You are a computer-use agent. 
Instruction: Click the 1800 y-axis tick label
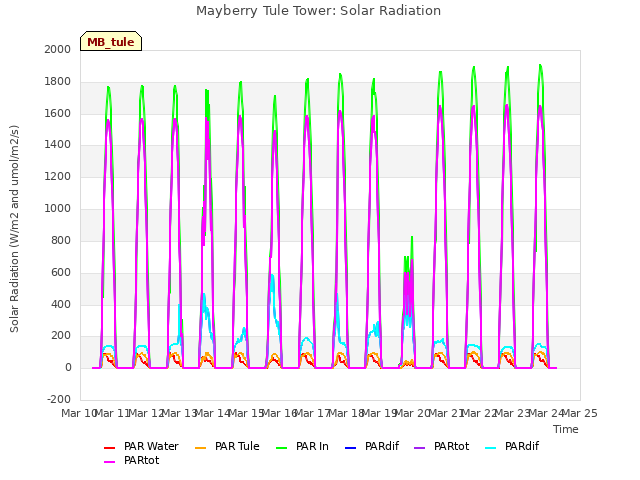[x=58, y=81]
